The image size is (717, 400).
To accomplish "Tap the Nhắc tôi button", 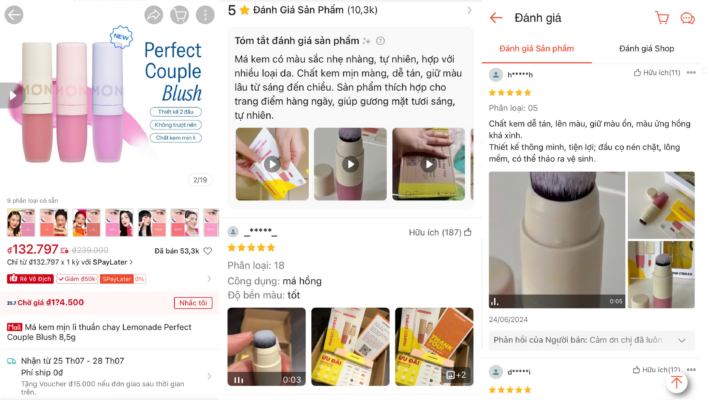I will pos(193,303).
